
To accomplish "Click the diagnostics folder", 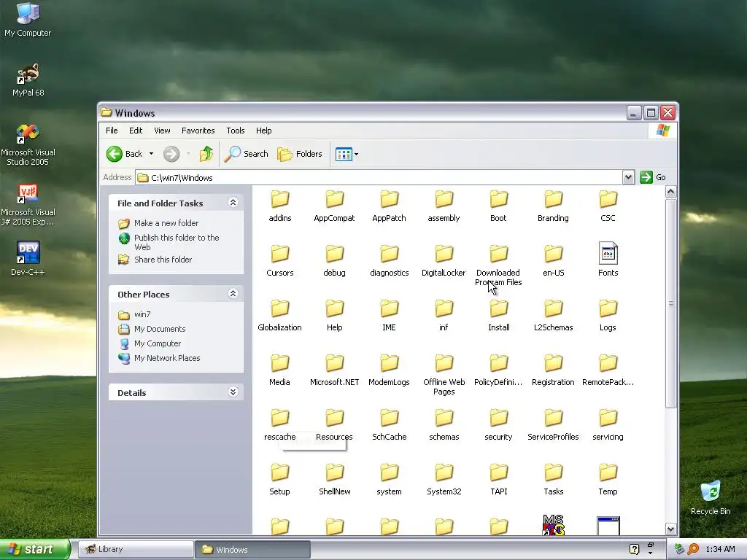I will (x=389, y=262).
